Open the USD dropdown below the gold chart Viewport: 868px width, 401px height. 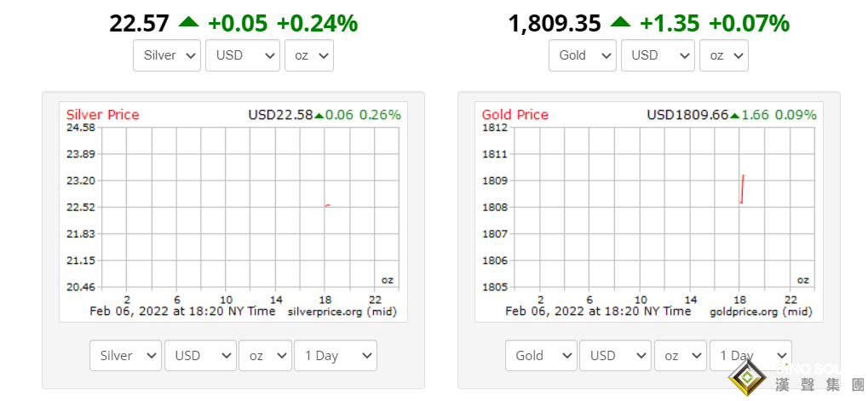(x=616, y=356)
